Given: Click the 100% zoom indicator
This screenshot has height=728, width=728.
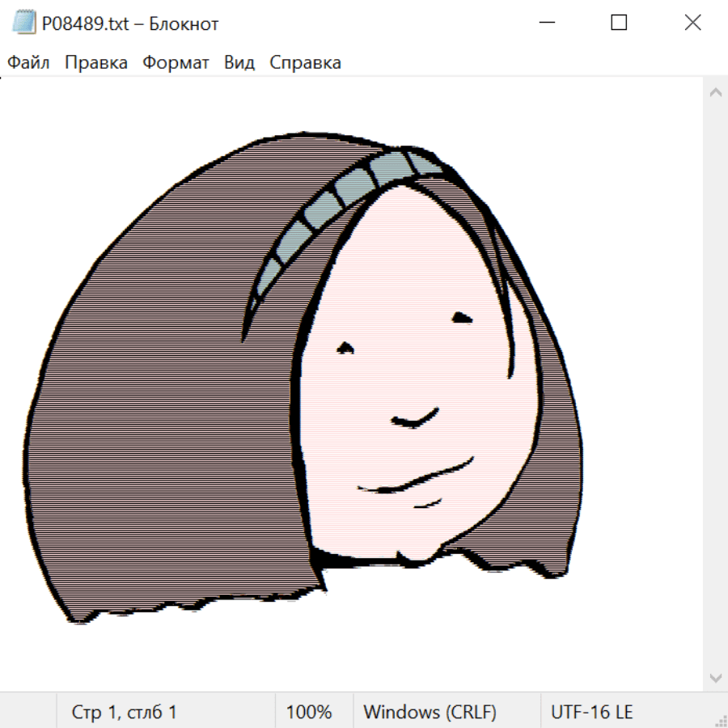Looking at the screenshot, I should pyautogui.click(x=309, y=712).
